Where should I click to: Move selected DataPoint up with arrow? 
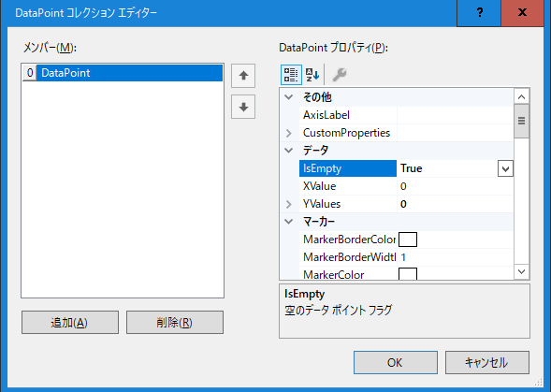(x=243, y=76)
